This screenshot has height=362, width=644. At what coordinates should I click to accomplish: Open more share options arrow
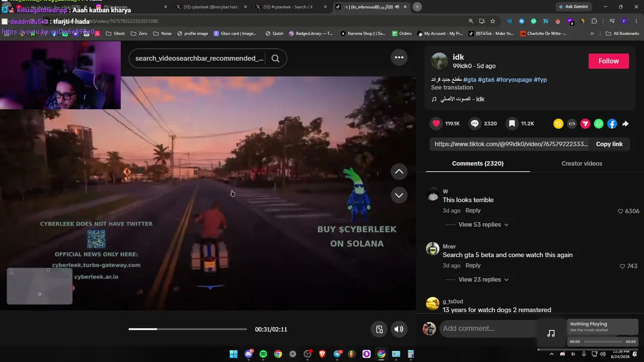click(x=625, y=124)
